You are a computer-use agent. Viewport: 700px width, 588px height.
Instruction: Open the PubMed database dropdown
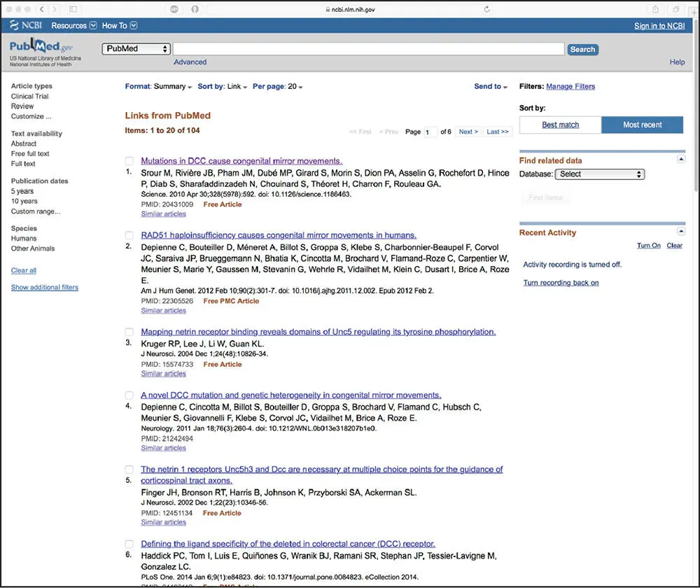coord(136,49)
